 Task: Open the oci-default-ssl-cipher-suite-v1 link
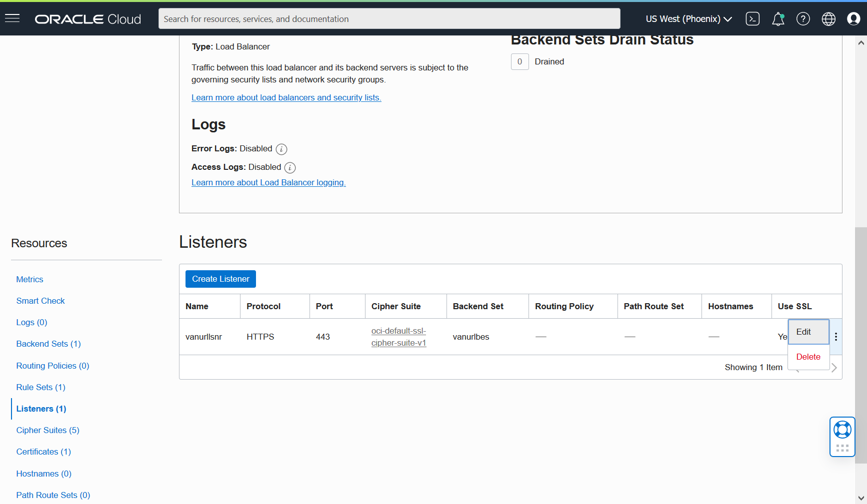pyautogui.click(x=398, y=337)
